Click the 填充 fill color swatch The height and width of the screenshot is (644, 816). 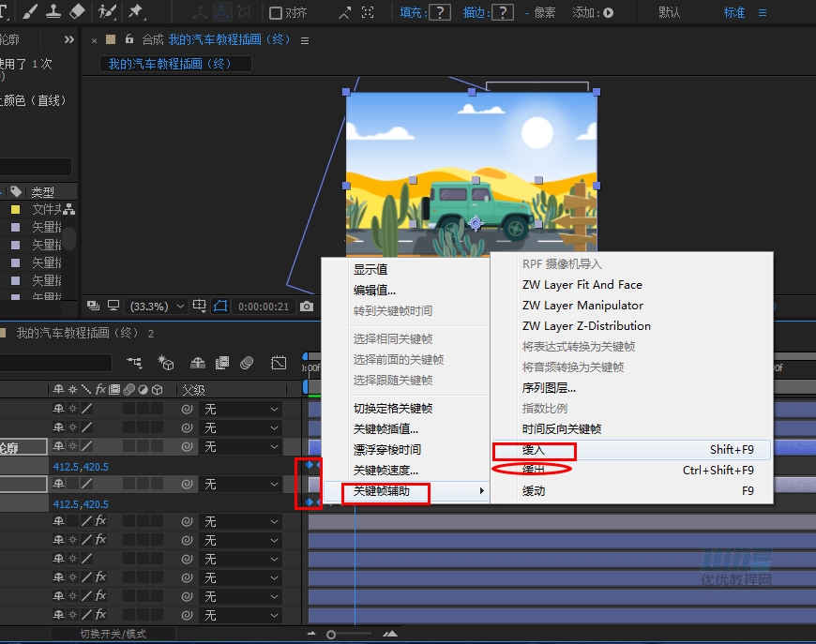[x=440, y=11]
